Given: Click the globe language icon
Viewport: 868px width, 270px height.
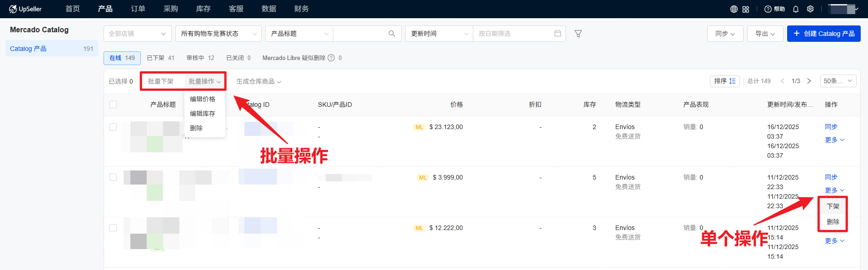Looking at the screenshot, I should click(x=734, y=9).
